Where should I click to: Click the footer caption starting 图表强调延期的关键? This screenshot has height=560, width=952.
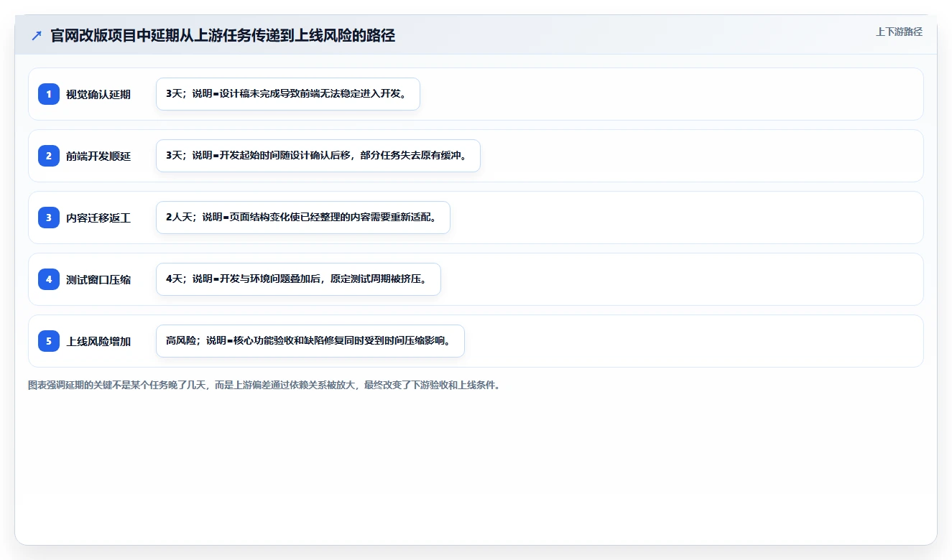pos(264,385)
